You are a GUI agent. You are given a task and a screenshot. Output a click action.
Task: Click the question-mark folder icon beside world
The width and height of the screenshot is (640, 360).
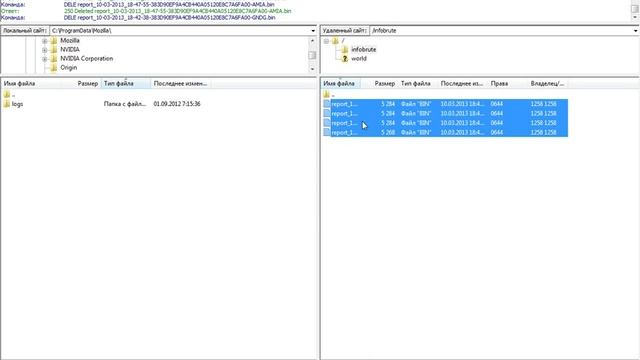345,59
